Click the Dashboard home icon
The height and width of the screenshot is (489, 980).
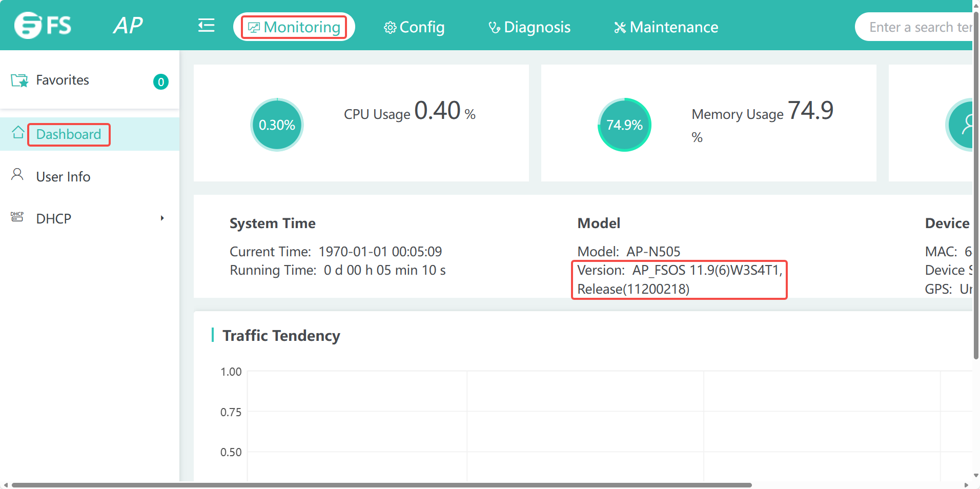coord(18,133)
